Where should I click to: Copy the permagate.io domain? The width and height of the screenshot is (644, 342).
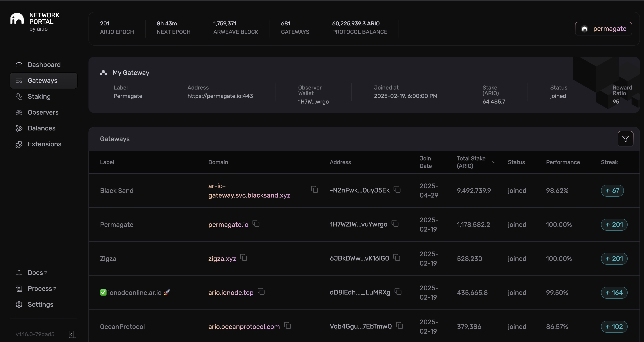click(x=256, y=224)
